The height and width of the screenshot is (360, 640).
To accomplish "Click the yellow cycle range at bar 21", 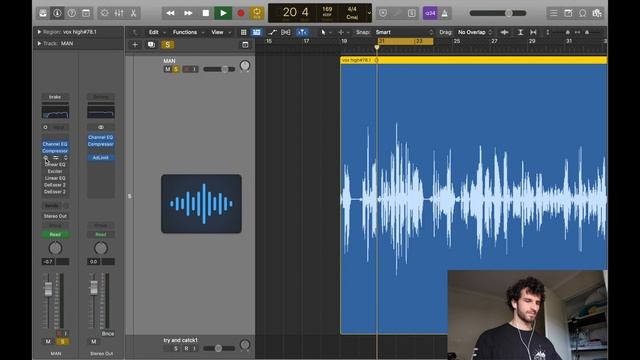I will coord(405,41).
